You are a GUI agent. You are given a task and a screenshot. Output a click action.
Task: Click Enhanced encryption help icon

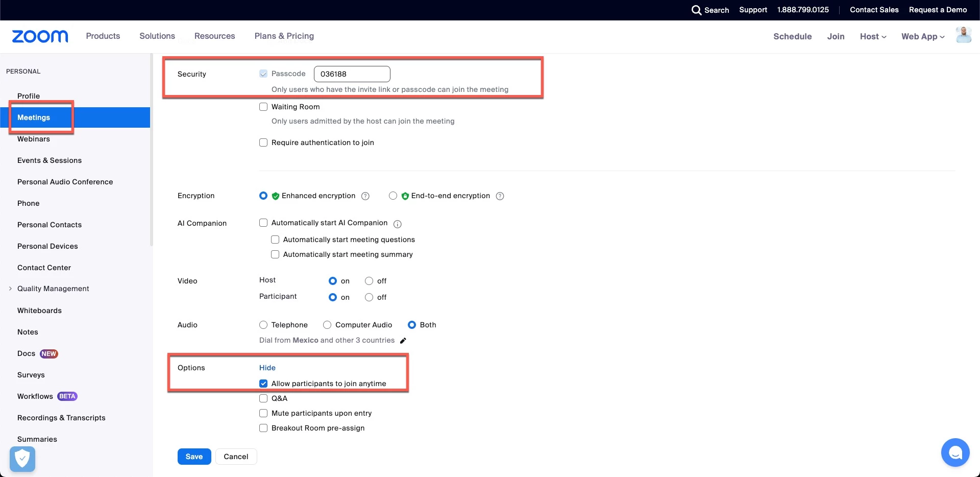[x=365, y=196]
